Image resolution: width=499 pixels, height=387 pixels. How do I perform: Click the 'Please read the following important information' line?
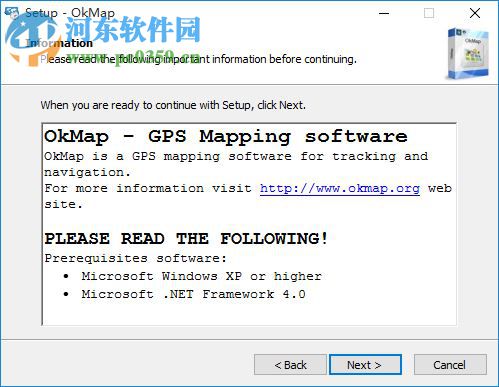(198, 59)
